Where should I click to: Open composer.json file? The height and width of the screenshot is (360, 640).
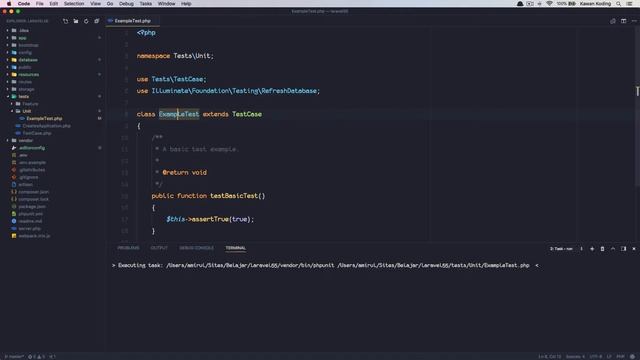pyautogui.click(x=33, y=192)
